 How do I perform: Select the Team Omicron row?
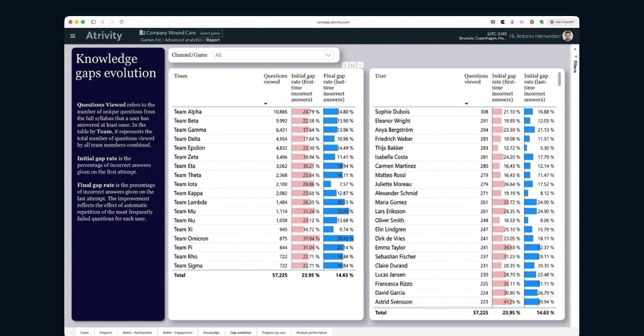tap(264, 238)
